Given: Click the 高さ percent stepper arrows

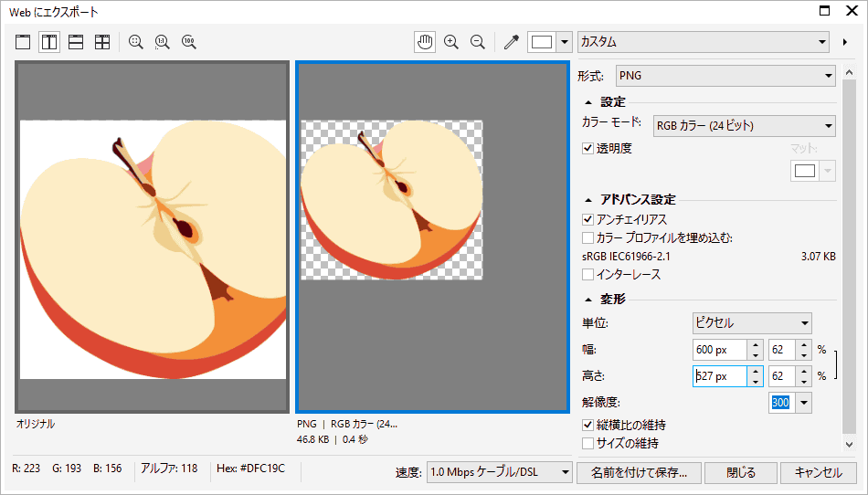Looking at the screenshot, I should pyautogui.click(x=804, y=376).
